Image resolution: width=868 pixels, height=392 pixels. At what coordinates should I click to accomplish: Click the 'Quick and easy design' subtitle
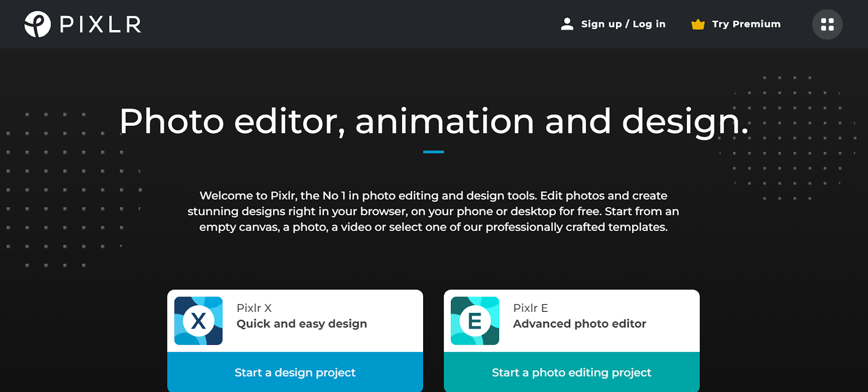coord(302,324)
